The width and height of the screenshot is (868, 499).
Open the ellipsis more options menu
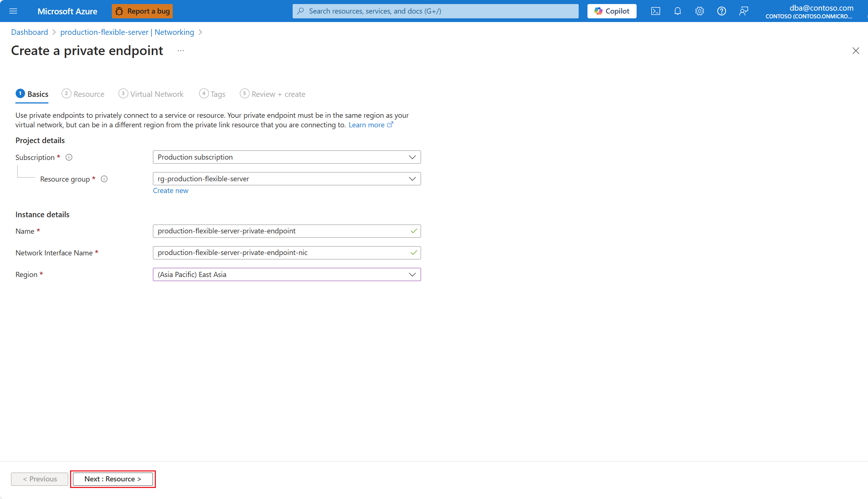[x=181, y=51]
